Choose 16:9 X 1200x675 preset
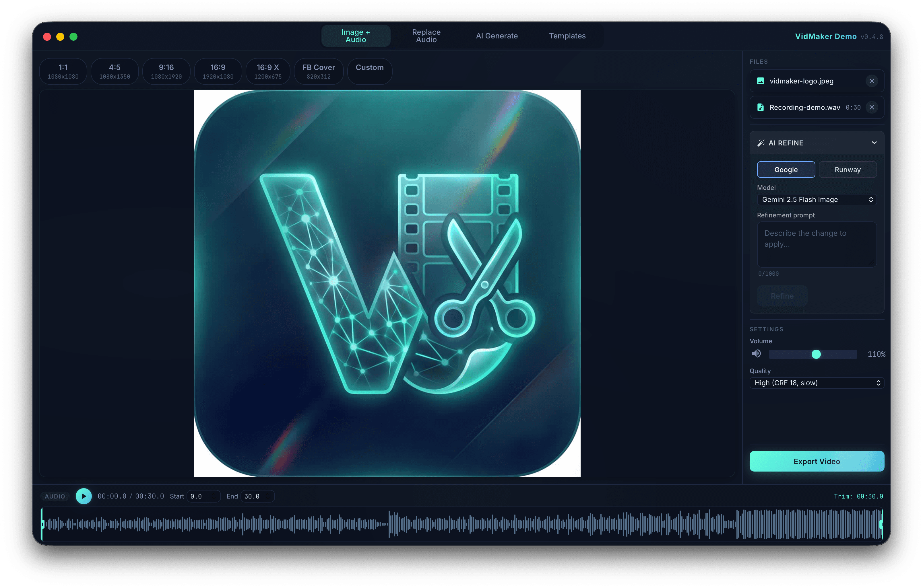Viewport: 923px width, 588px height. [267, 71]
